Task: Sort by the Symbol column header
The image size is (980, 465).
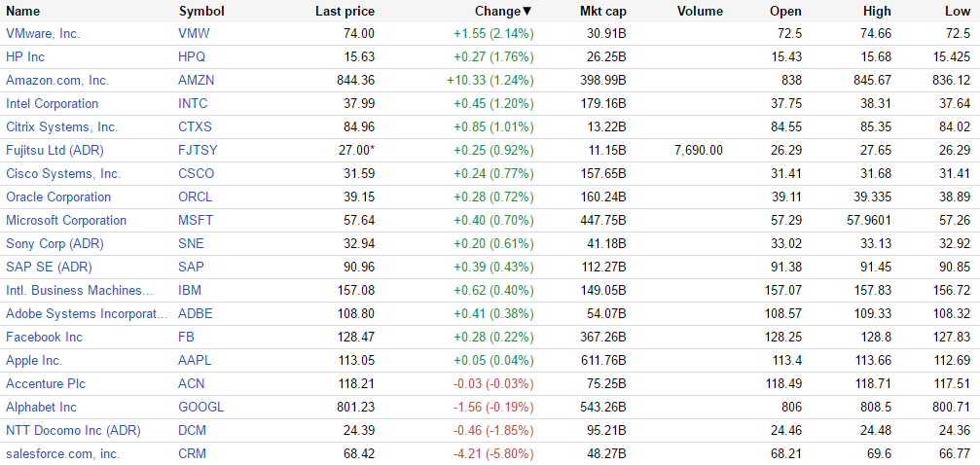Action: [201, 12]
